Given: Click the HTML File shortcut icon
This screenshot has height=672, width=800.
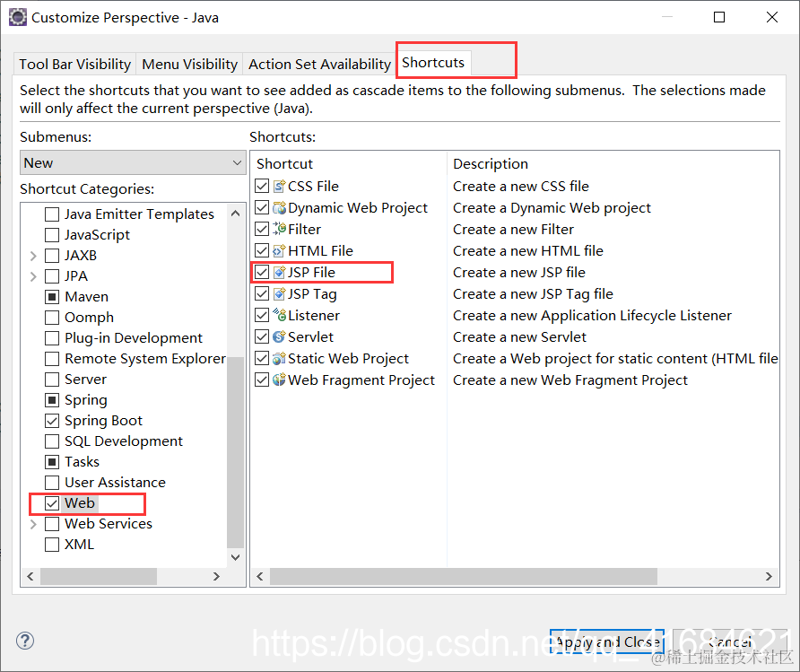Looking at the screenshot, I should [x=279, y=250].
